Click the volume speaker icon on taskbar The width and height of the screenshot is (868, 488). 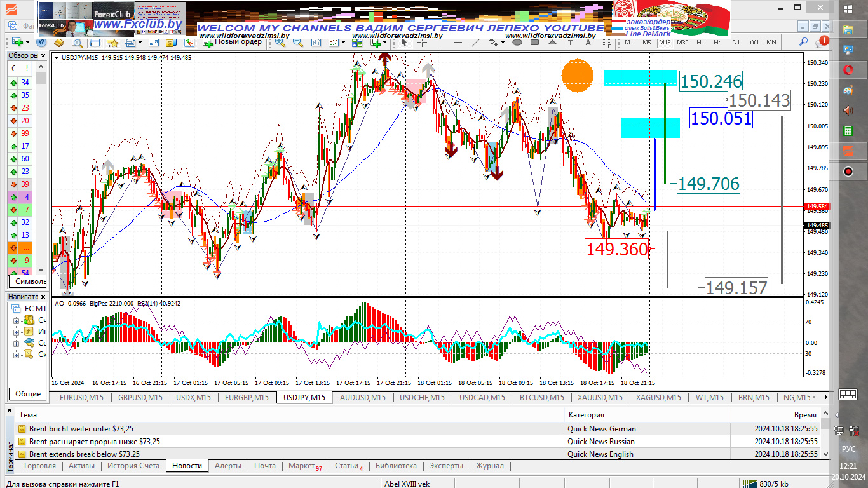(x=848, y=110)
